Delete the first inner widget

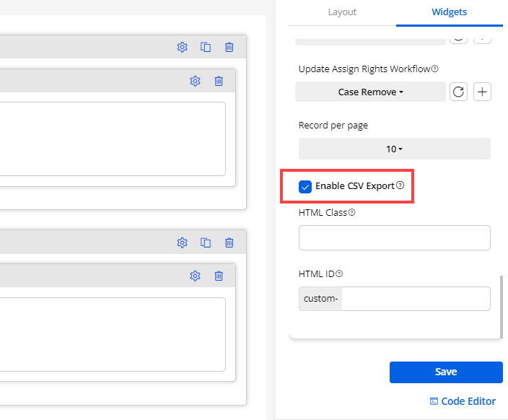click(219, 81)
